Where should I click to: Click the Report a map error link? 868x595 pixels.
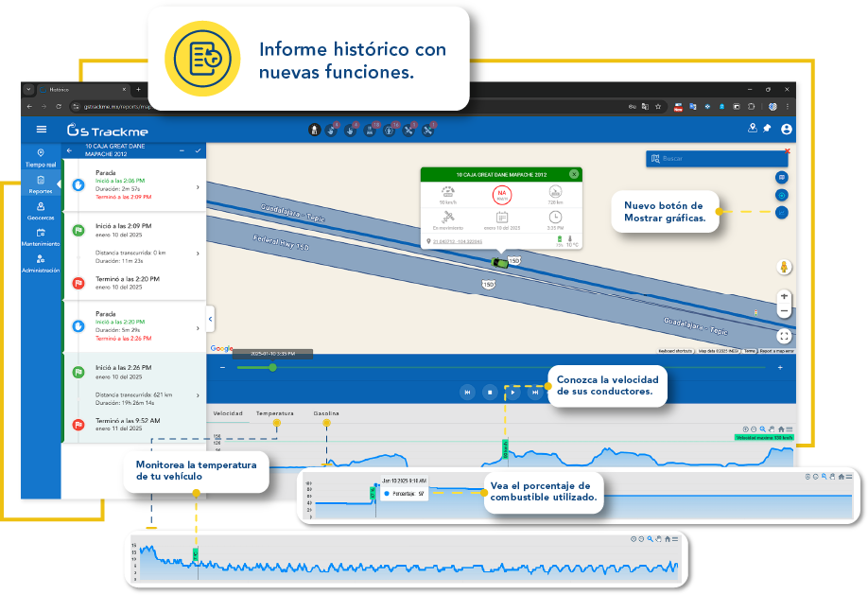point(775,350)
